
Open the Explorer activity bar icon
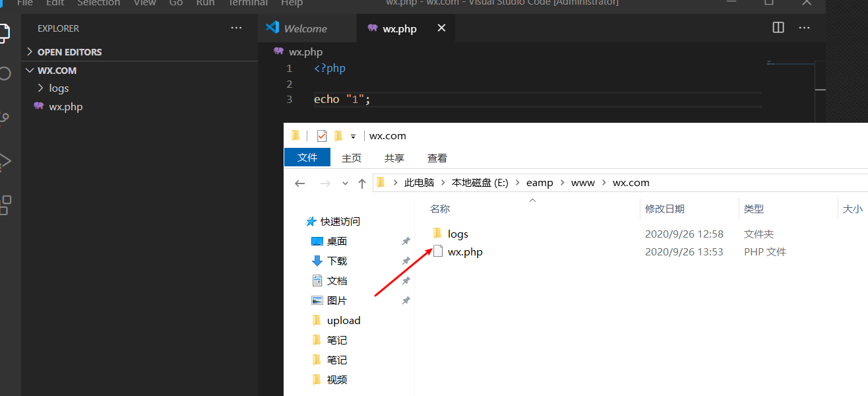[3, 32]
